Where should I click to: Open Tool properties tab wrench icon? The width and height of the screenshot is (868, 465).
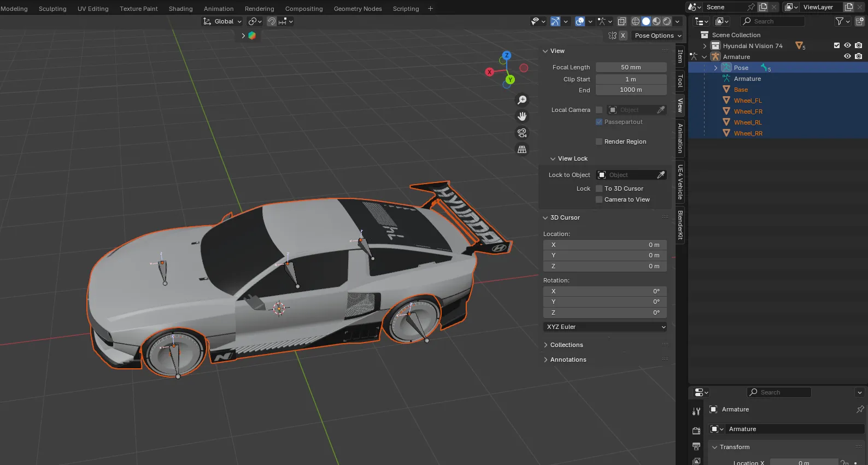696,411
